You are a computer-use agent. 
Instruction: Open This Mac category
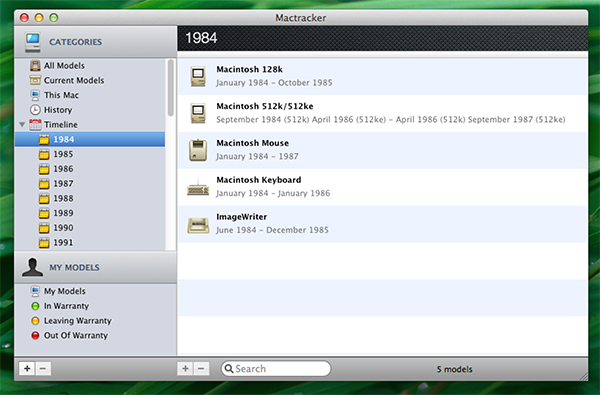pos(90,95)
